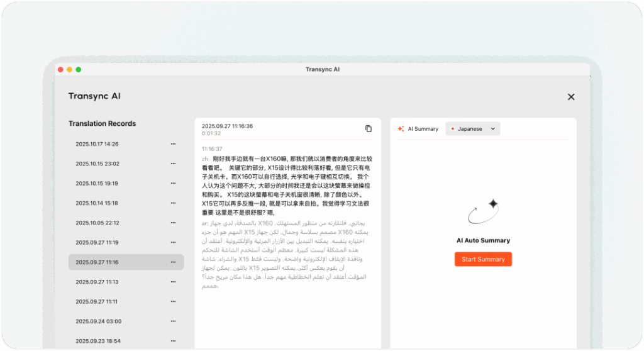
Task: Open options for the 2025.10.17 14:26 record
Action: pyautogui.click(x=173, y=144)
